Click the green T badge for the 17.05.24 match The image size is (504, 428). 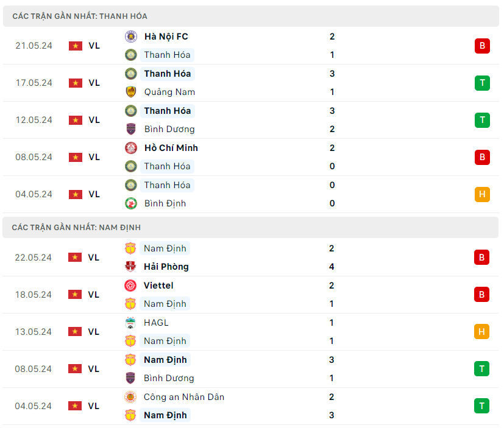[482, 83]
